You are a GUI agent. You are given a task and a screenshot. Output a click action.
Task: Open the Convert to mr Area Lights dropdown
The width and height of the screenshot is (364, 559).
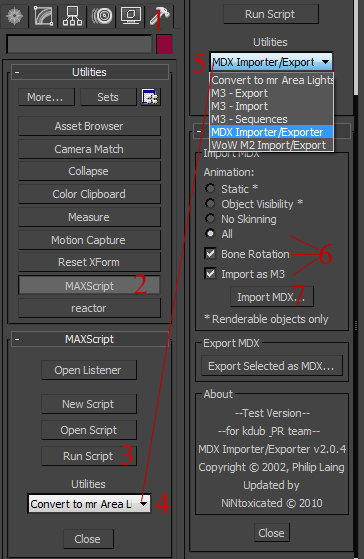point(89,504)
